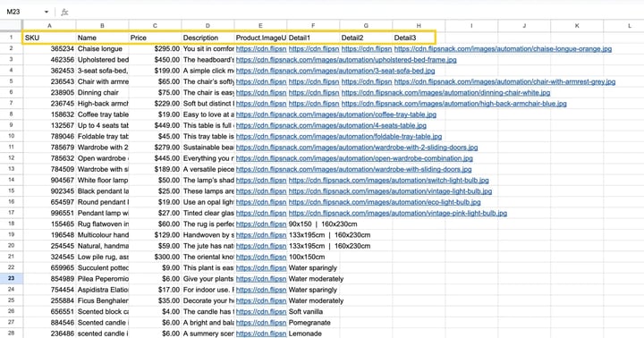Image resolution: width=644 pixels, height=338 pixels.
Task: Click the fx formula icon
Action: 64,13
